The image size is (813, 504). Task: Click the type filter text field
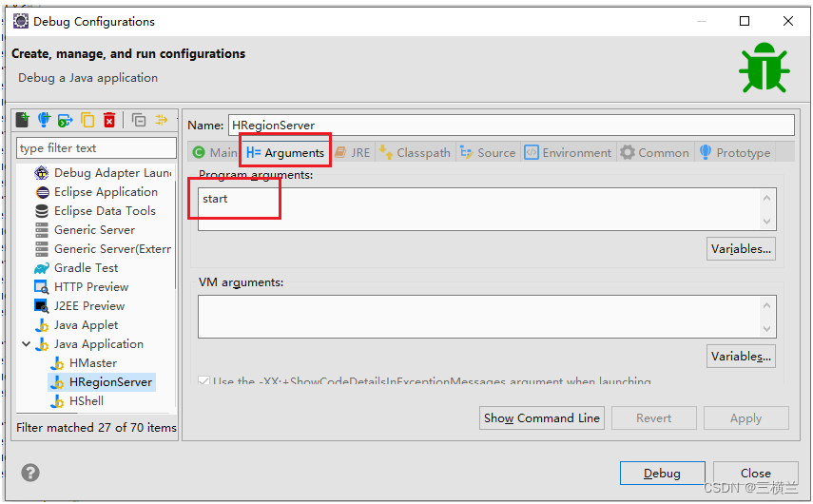(x=96, y=148)
